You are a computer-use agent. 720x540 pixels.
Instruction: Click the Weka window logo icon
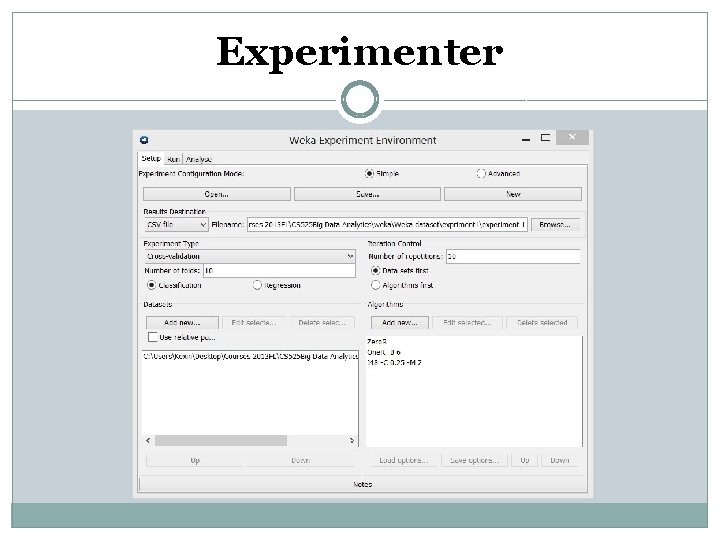click(144, 140)
